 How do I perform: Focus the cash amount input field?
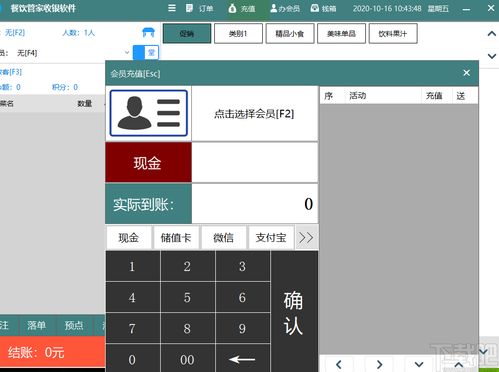click(x=255, y=163)
